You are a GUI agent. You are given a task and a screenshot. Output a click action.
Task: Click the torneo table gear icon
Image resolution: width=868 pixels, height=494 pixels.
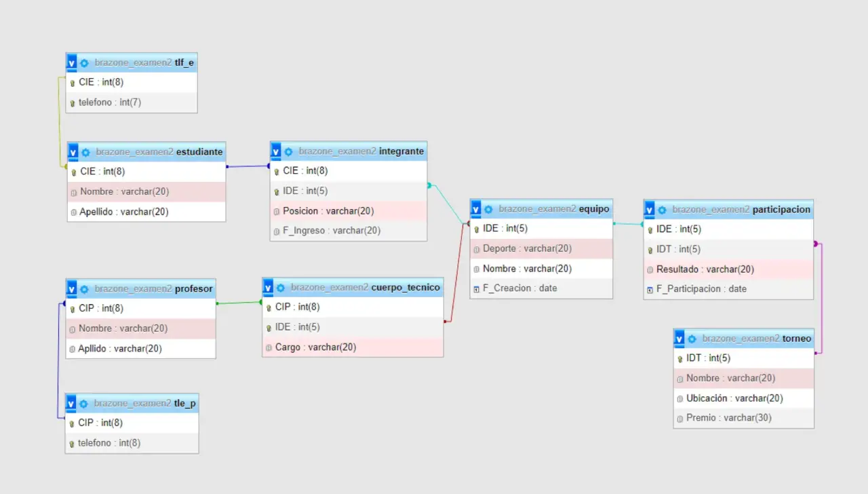692,339
